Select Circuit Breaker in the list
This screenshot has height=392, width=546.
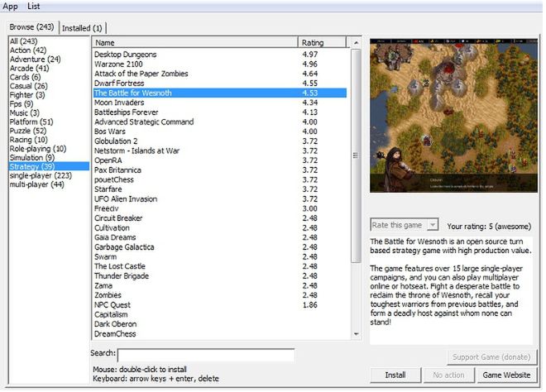pyautogui.click(x=220, y=218)
